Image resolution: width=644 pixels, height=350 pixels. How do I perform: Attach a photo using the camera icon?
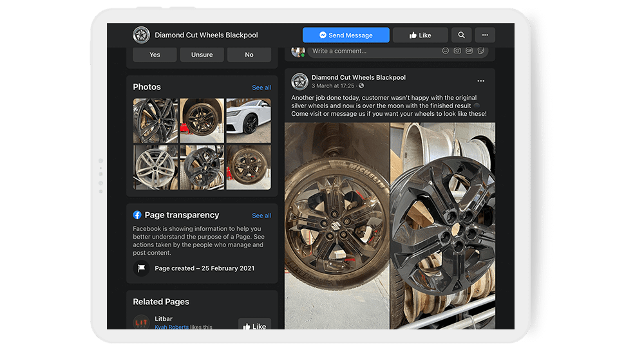click(457, 51)
